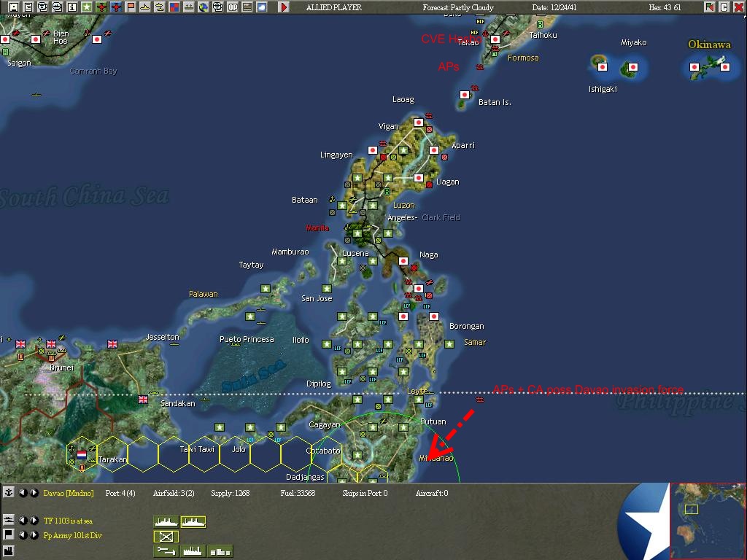747x560 pixels.
Task: Click the Clark Field map label
Action: pos(441,217)
